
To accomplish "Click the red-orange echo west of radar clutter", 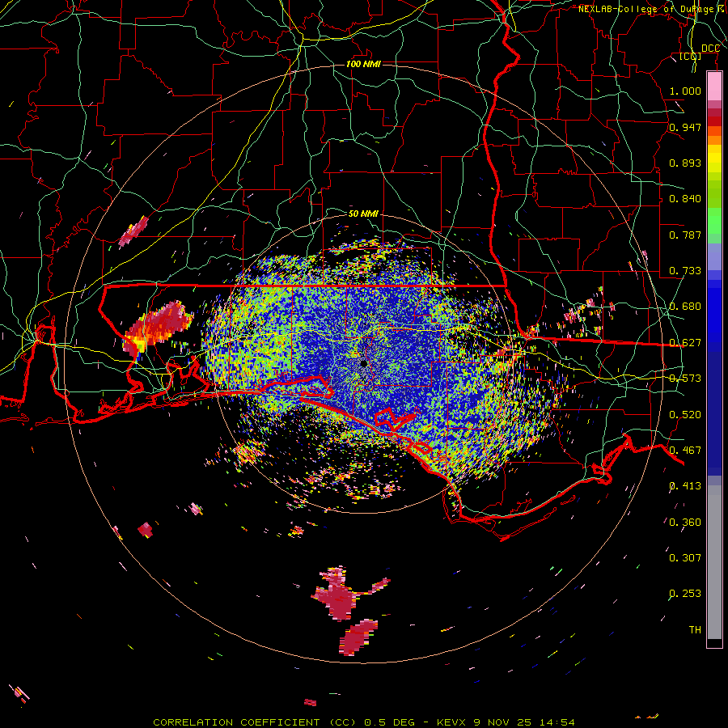I will tap(158, 328).
